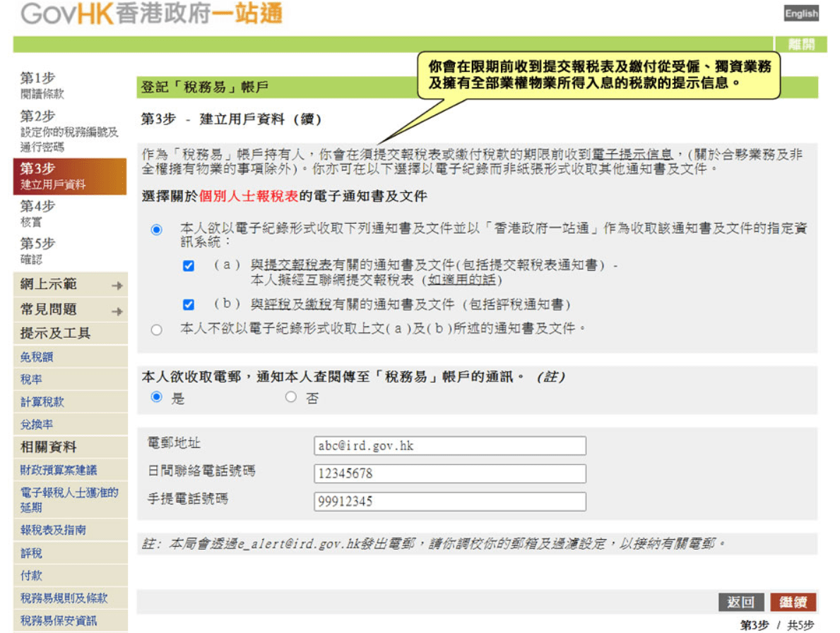Open the 稅率 link
840x633 pixels.
point(31,379)
